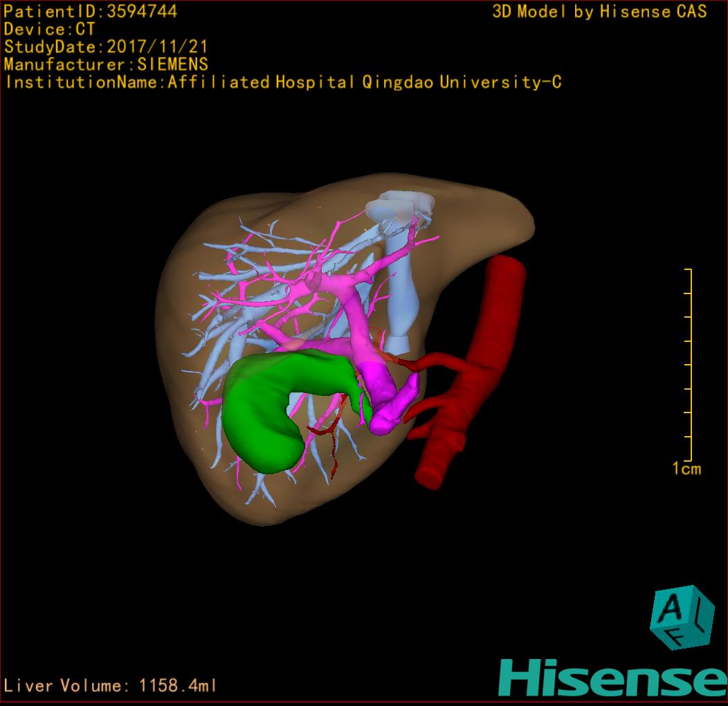Click the Liver Volume: 1158.4ml readout

110,686
